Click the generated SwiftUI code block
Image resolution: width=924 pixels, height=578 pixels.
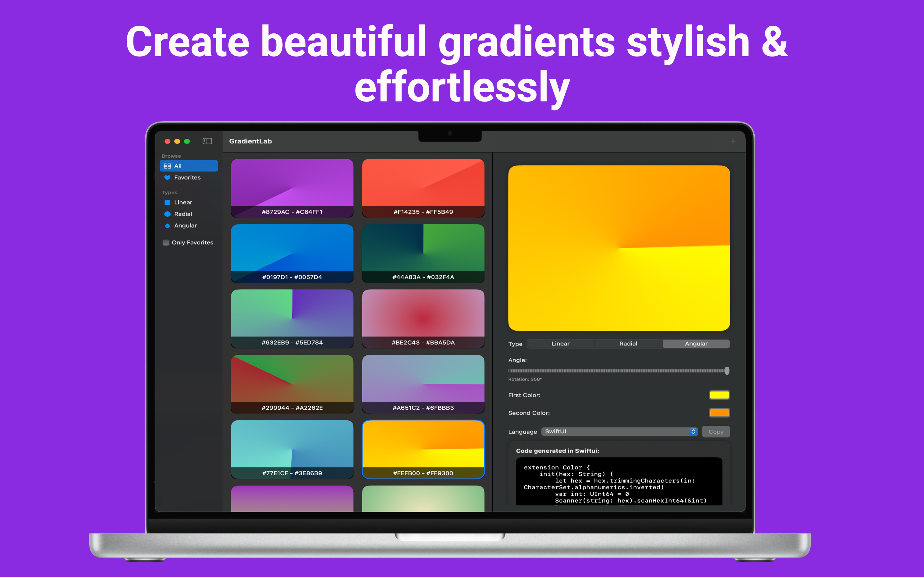(619, 482)
